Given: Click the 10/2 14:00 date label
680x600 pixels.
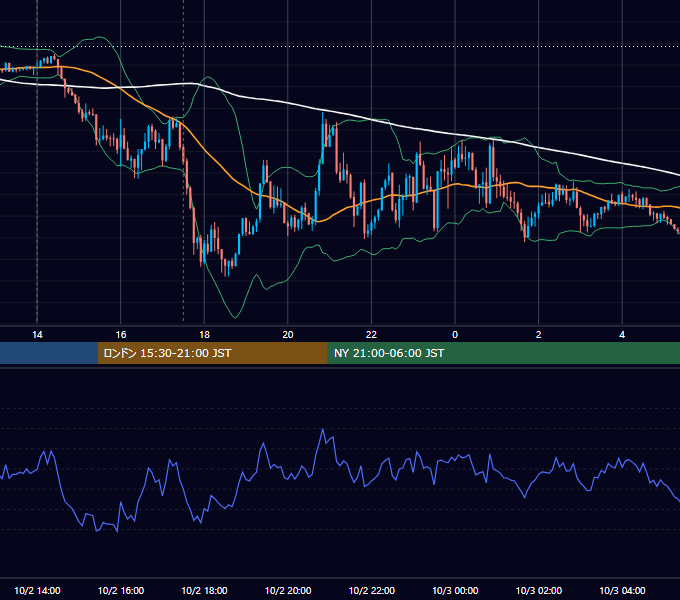Looking at the screenshot, I should (37, 590).
